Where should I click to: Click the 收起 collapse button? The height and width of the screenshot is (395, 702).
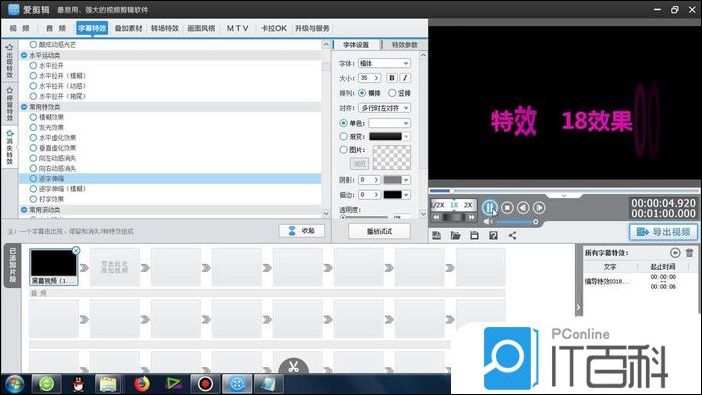(x=302, y=231)
